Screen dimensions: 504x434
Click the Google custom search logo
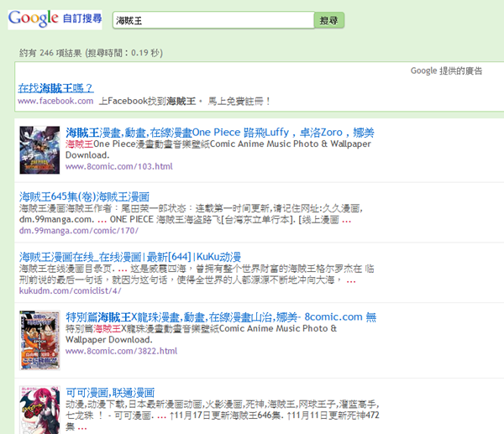click(55, 19)
